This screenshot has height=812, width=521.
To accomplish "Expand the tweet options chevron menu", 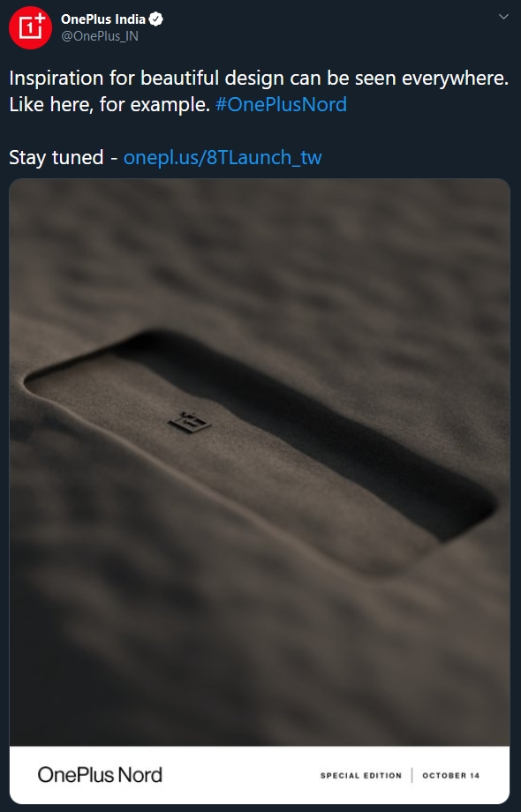I will 503,17.
